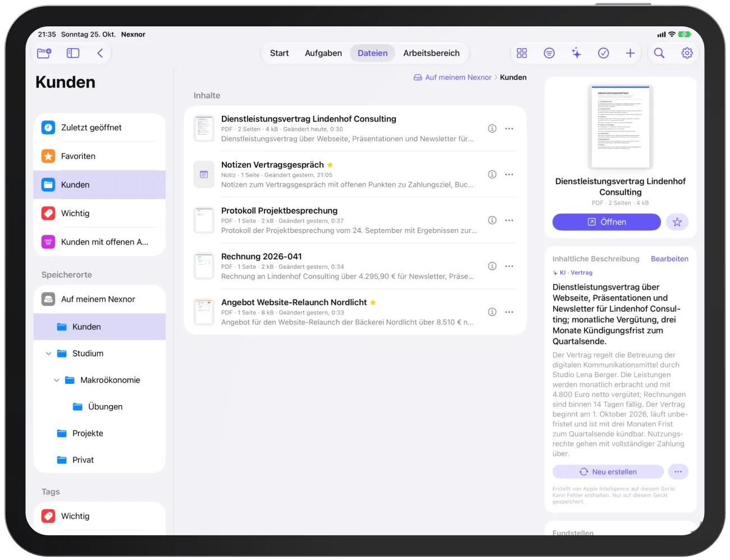730x560 pixels.
Task: Switch to grid view icon
Action: [x=522, y=53]
